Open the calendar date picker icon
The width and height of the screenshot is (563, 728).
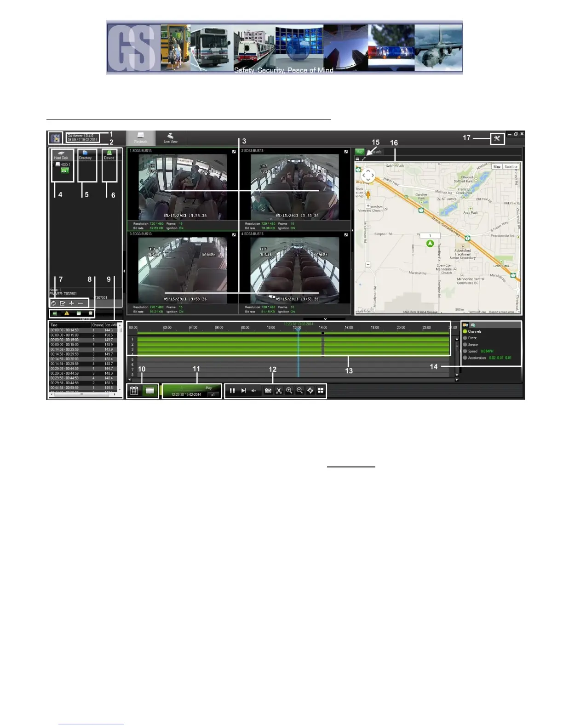(134, 391)
